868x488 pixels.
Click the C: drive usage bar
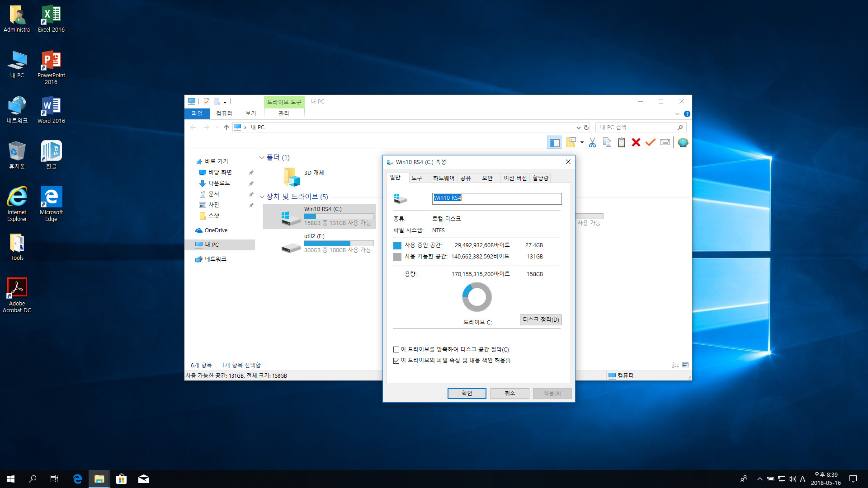click(x=339, y=216)
